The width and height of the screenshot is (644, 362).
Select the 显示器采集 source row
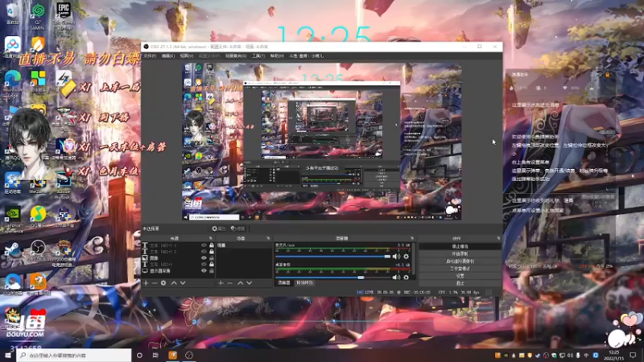click(x=178, y=271)
